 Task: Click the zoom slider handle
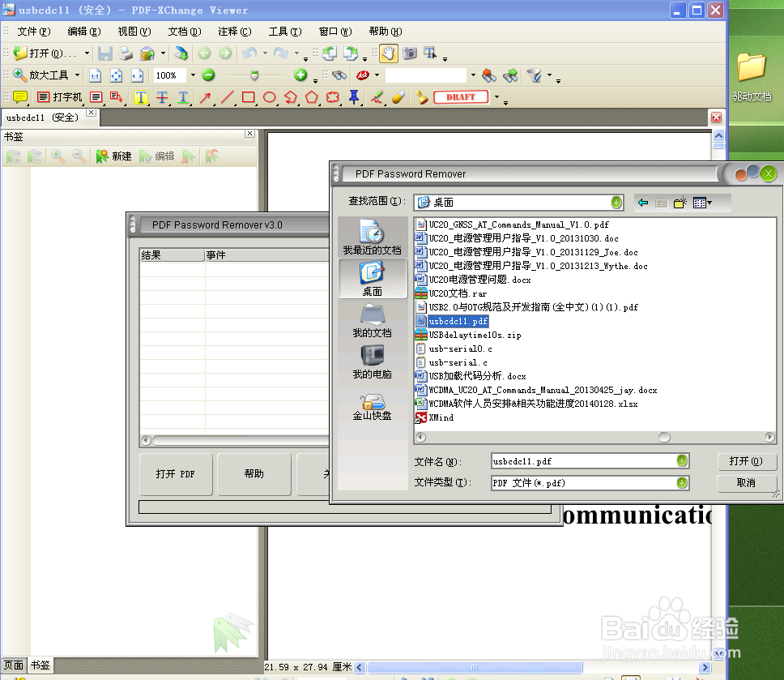(x=254, y=75)
